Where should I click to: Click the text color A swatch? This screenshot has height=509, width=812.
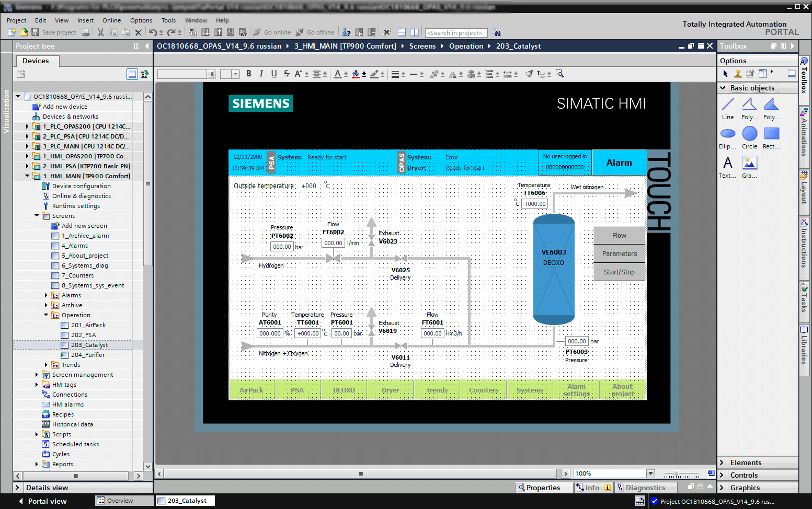click(x=338, y=74)
